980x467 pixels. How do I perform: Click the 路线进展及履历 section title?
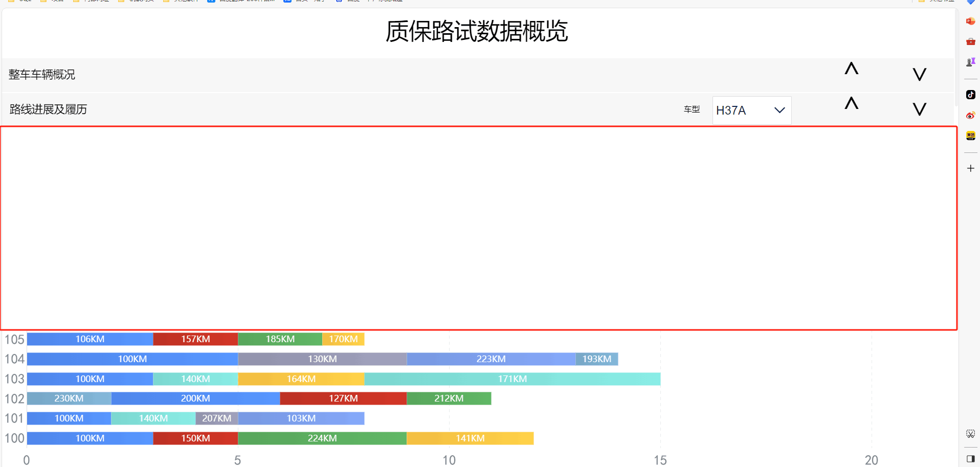(48, 109)
